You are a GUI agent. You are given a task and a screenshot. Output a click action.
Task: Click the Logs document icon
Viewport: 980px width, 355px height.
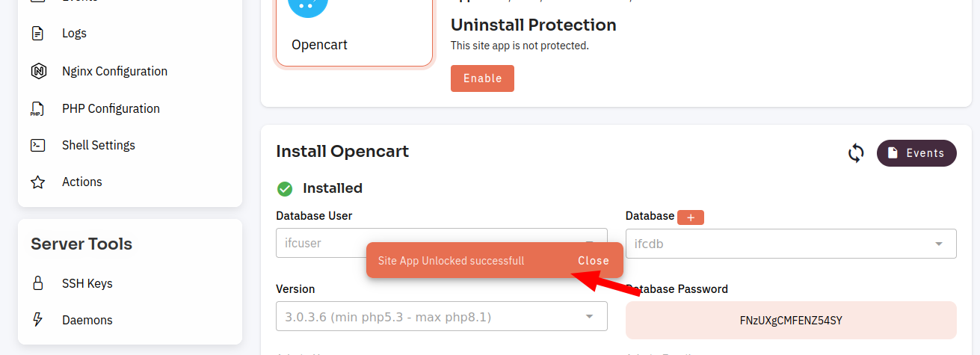click(38, 34)
